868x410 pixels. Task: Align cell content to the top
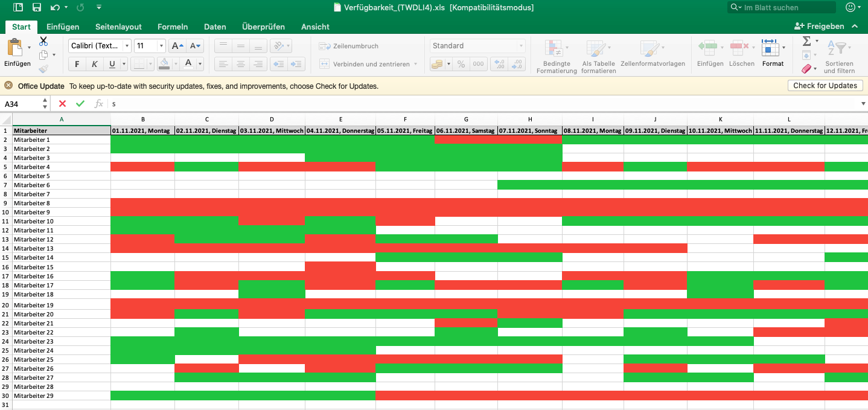coord(223,46)
